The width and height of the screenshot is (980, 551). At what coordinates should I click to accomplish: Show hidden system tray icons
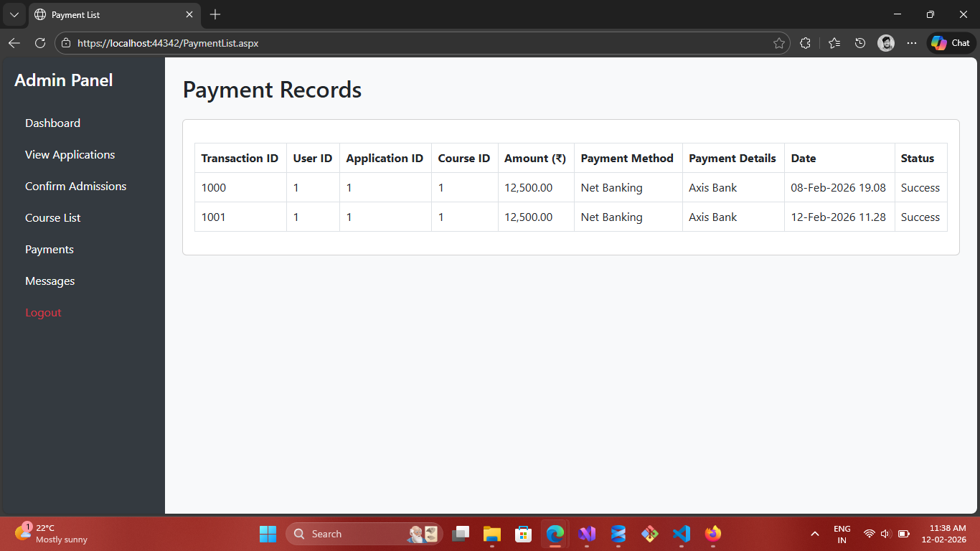coord(814,534)
